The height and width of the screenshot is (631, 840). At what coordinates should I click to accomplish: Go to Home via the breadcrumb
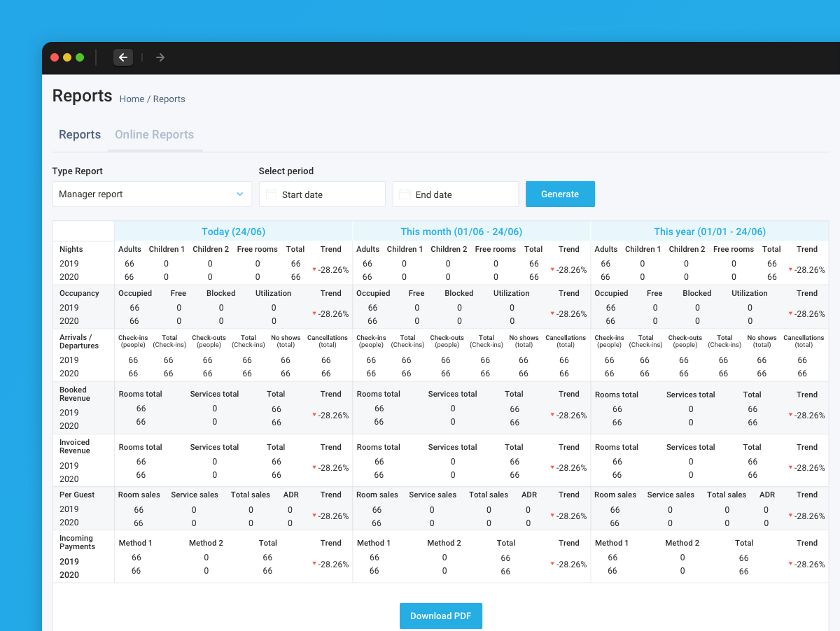pos(132,99)
